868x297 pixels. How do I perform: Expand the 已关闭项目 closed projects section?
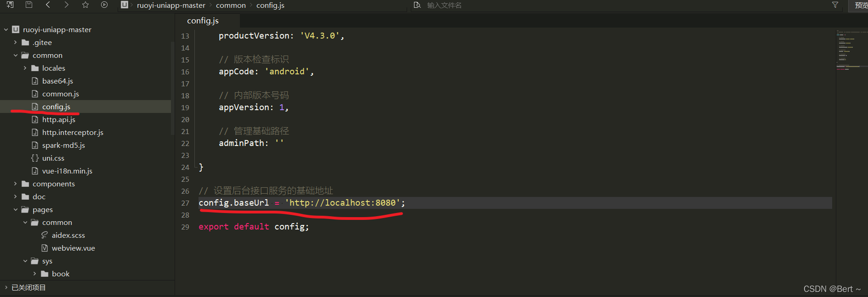click(x=6, y=287)
